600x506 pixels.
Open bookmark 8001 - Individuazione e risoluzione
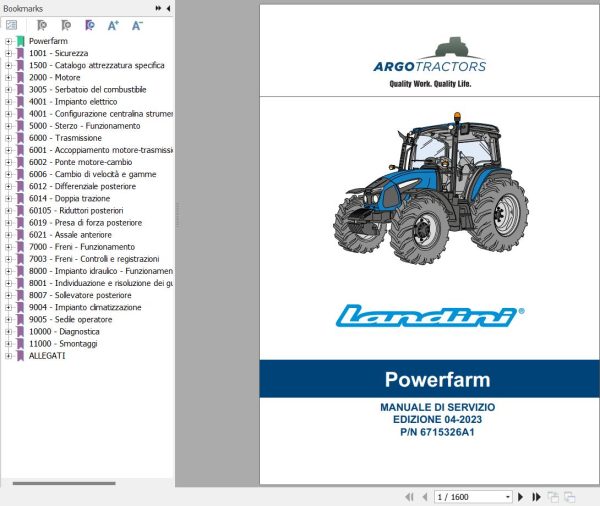pos(101,283)
